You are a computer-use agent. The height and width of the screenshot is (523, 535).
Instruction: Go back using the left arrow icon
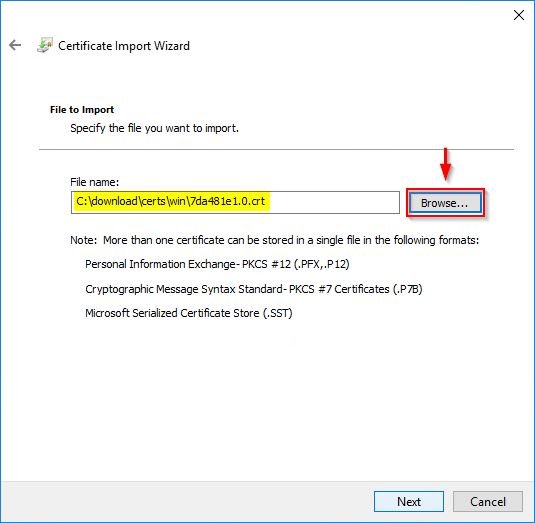(x=15, y=45)
